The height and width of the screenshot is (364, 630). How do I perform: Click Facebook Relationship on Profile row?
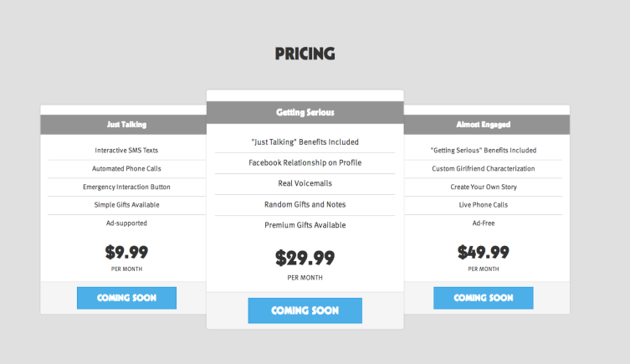click(305, 162)
